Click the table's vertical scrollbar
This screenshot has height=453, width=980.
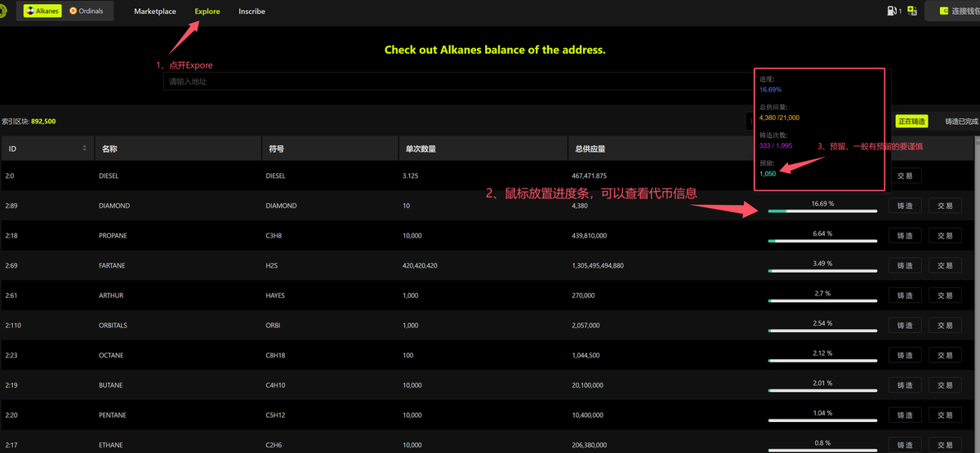[977, 294]
